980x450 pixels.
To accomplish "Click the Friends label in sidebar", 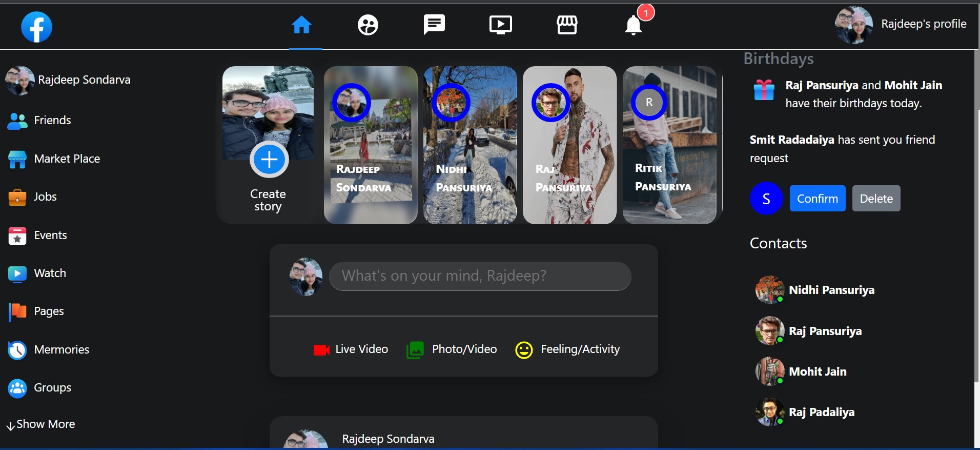I will click(52, 121).
